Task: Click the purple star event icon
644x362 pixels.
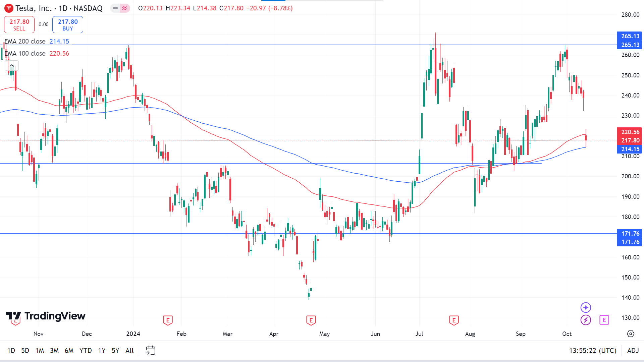Action: (x=586, y=307)
